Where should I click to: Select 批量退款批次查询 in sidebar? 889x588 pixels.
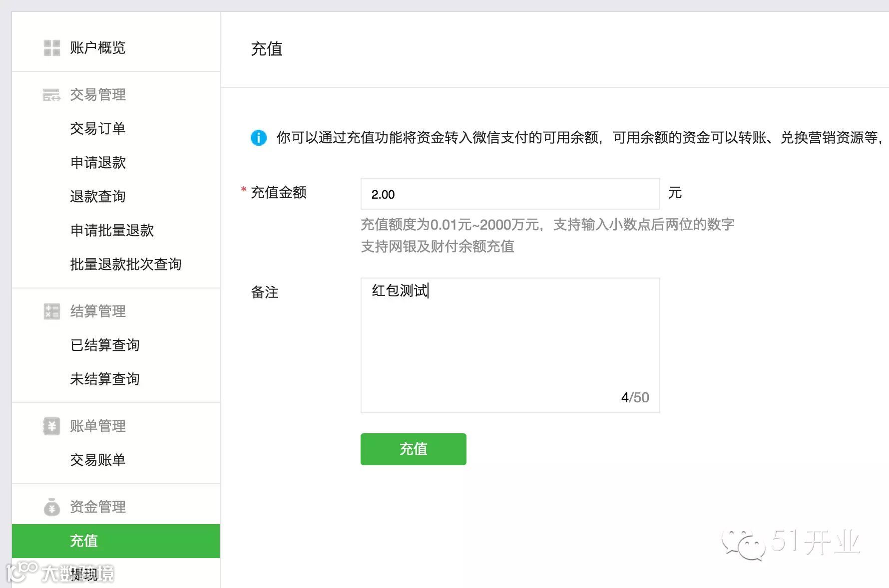pos(125,265)
